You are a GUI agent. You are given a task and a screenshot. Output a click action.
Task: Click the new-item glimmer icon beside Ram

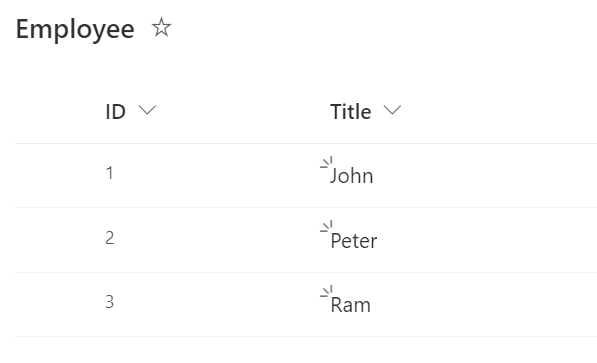[326, 291]
